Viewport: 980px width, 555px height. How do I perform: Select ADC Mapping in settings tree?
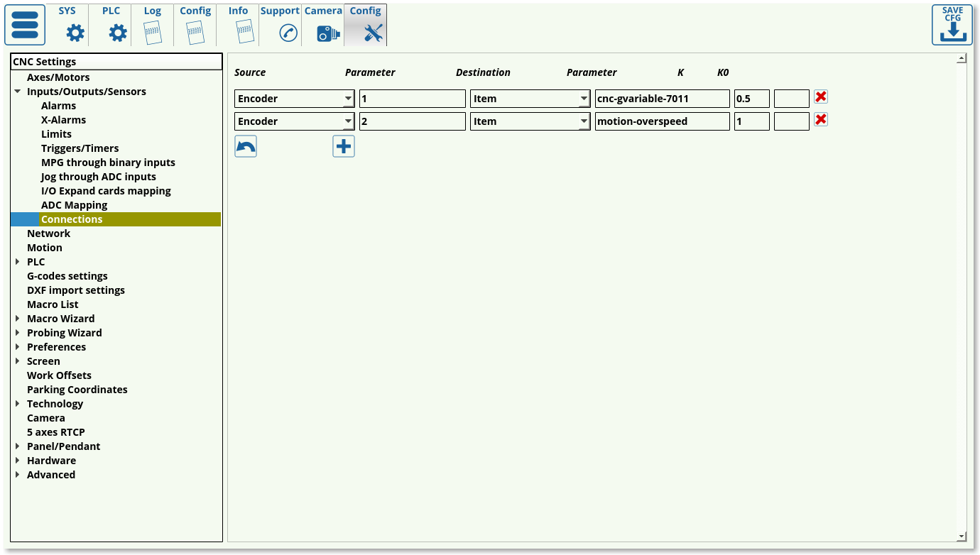point(74,205)
